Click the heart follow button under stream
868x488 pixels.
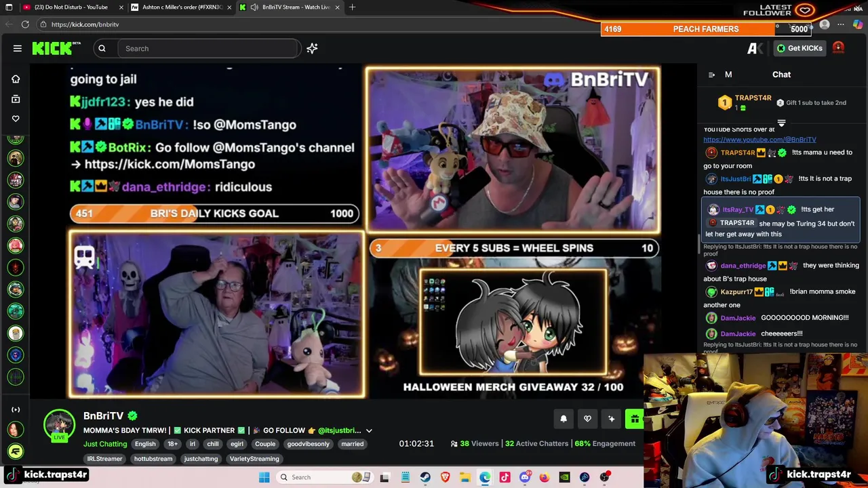click(x=587, y=419)
